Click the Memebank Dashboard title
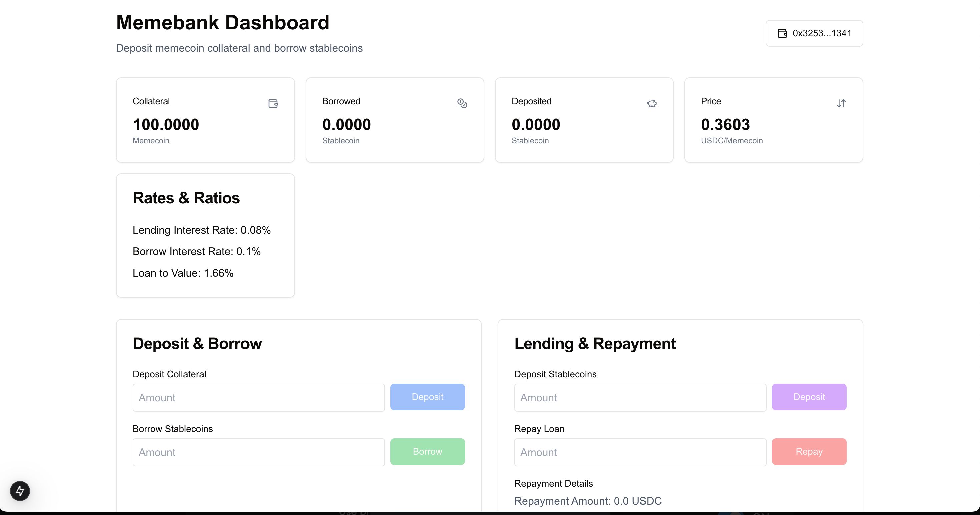Viewport: 980px width, 515px height. pos(222,23)
